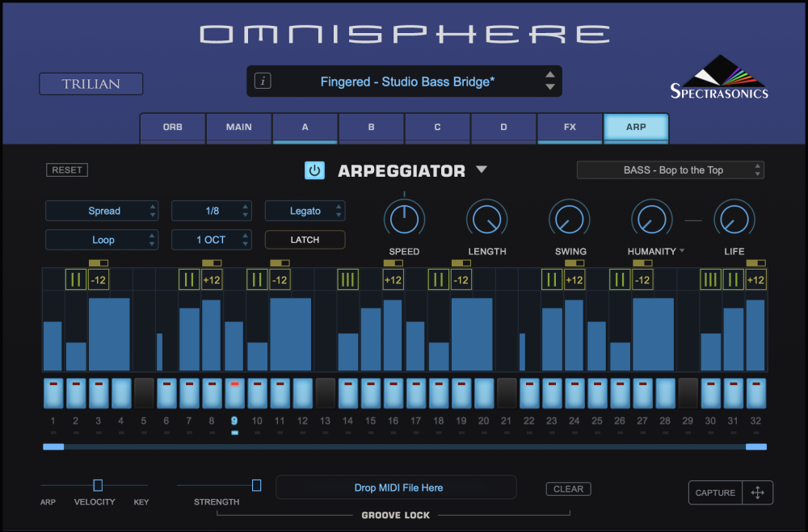
Task: Click the RESET button
Action: pos(67,170)
